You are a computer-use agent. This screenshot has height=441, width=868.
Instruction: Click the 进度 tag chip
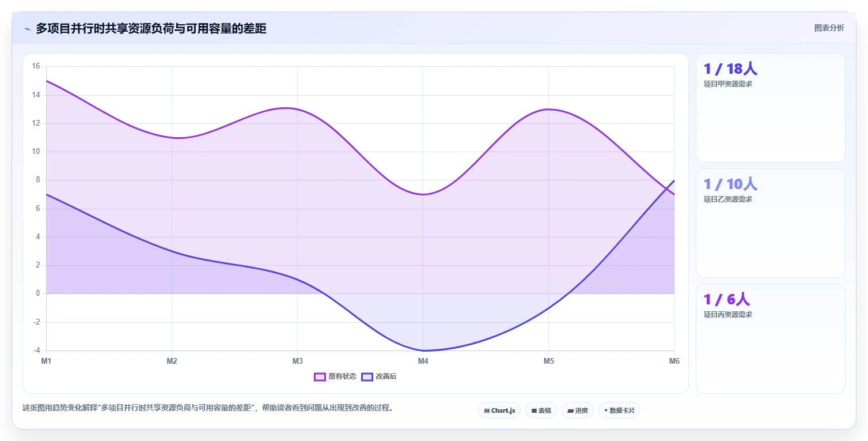pyautogui.click(x=578, y=410)
